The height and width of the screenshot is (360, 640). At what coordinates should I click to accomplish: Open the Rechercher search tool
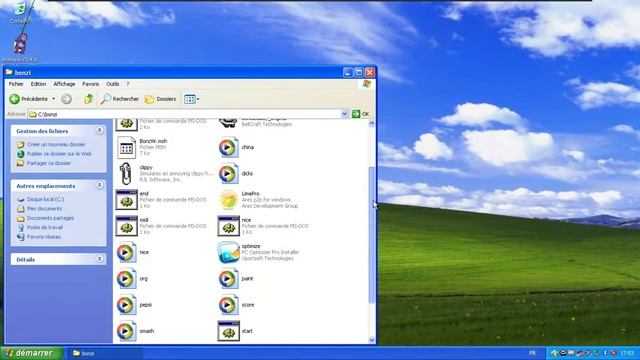(x=120, y=99)
